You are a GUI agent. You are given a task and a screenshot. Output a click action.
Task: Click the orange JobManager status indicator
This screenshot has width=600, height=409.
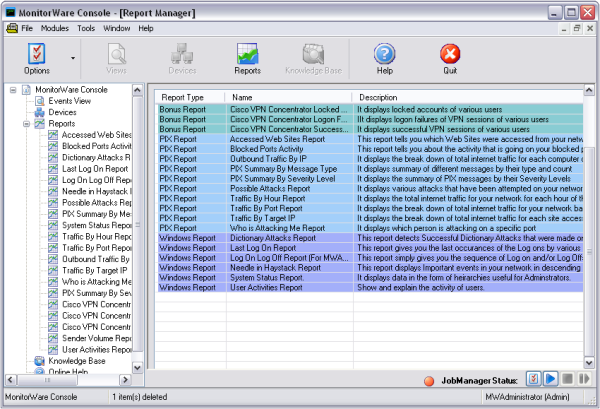pos(429,381)
